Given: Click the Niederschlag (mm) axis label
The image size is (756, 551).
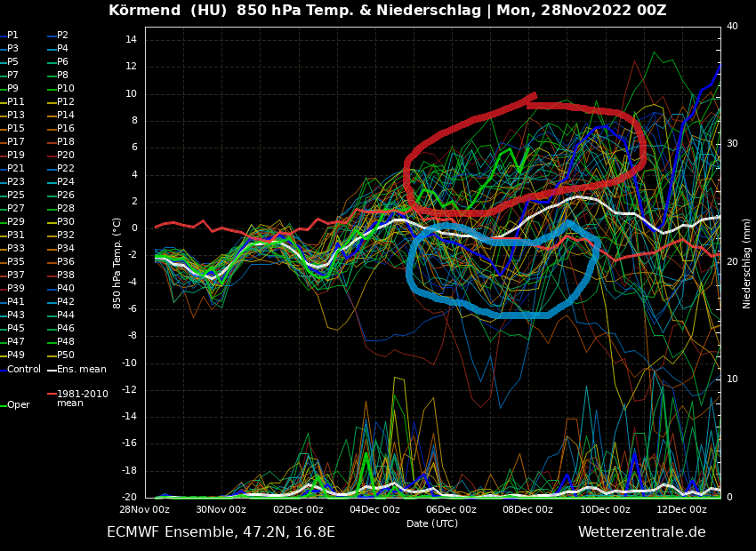Looking at the screenshot, I should [x=747, y=263].
